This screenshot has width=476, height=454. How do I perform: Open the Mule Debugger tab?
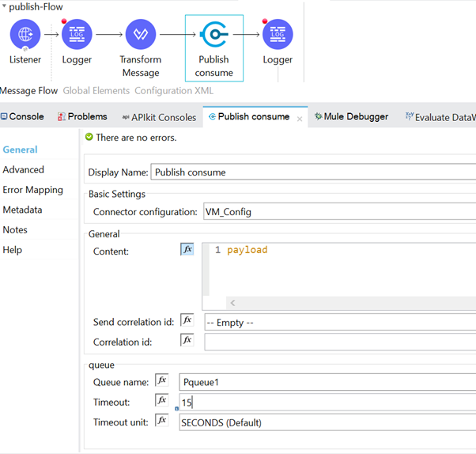pyautogui.click(x=351, y=116)
